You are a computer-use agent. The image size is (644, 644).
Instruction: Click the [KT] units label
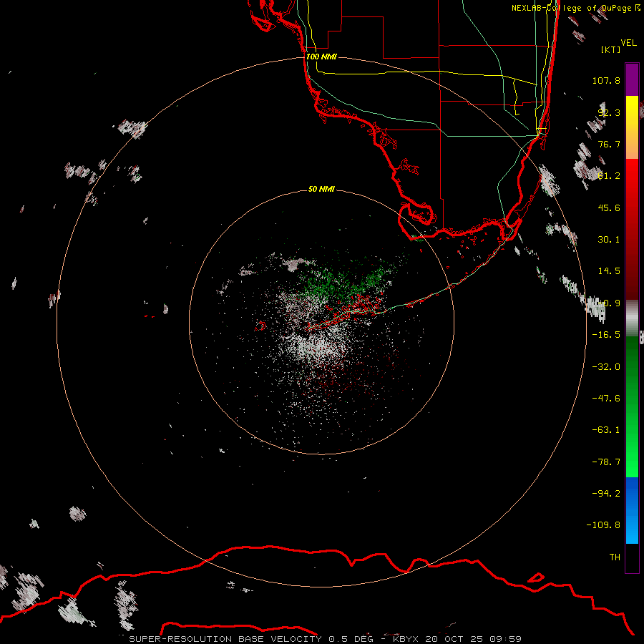(x=611, y=49)
